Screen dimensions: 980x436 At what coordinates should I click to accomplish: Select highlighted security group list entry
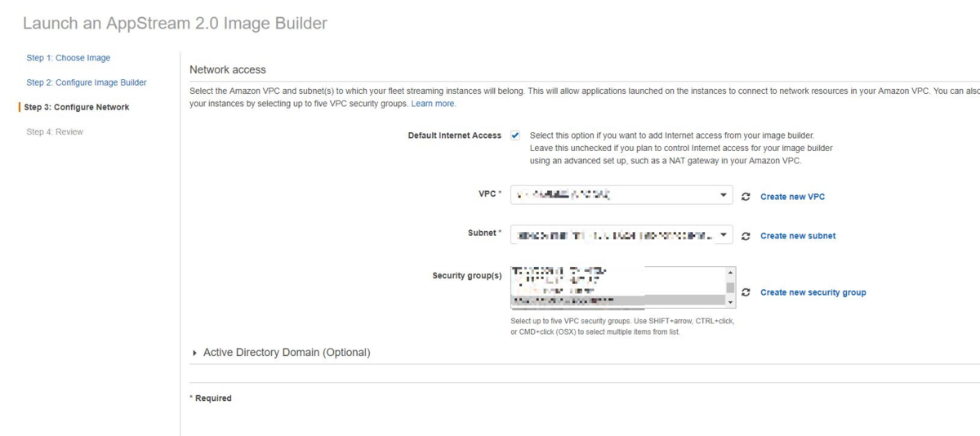point(617,300)
